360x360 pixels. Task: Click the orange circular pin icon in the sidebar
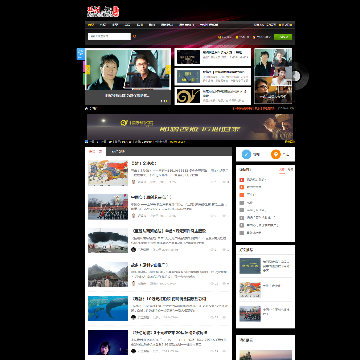coord(275,154)
